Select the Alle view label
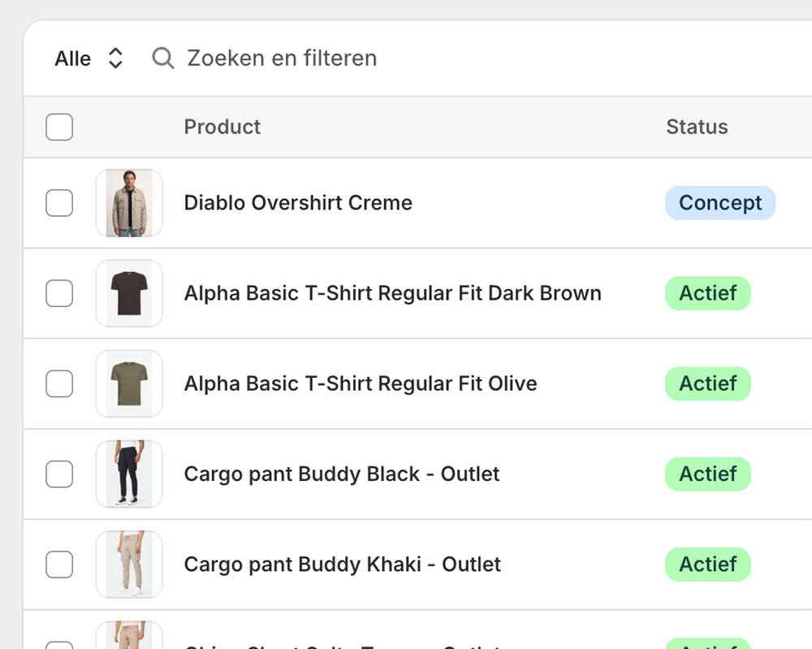Screen dimensions: 812x649 [72, 58]
